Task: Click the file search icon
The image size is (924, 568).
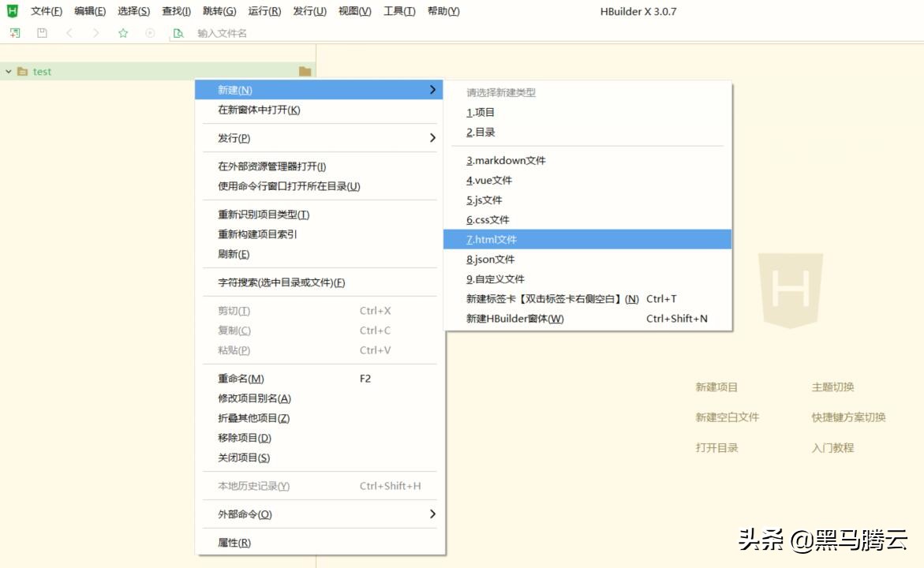Action: coord(178,33)
